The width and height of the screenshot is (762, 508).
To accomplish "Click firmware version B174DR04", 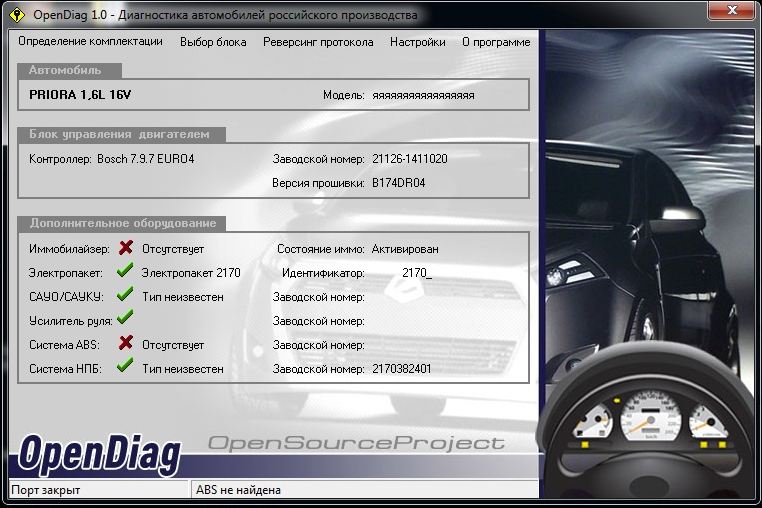I will point(398,183).
